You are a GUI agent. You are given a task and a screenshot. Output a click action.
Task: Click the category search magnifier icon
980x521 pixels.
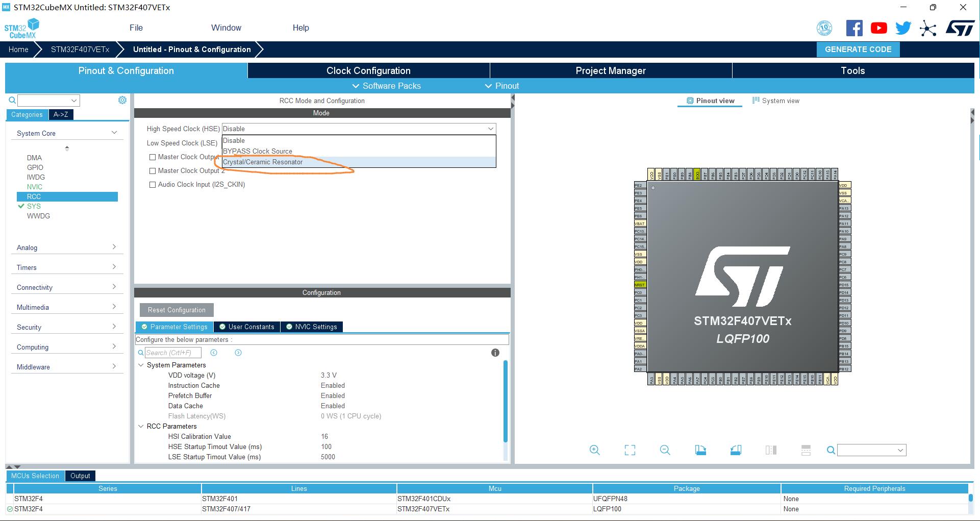12,101
